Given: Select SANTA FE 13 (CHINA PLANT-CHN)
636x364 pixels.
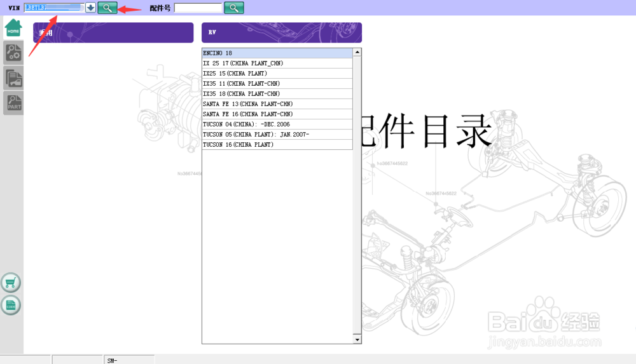Looking at the screenshot, I should (x=277, y=104).
